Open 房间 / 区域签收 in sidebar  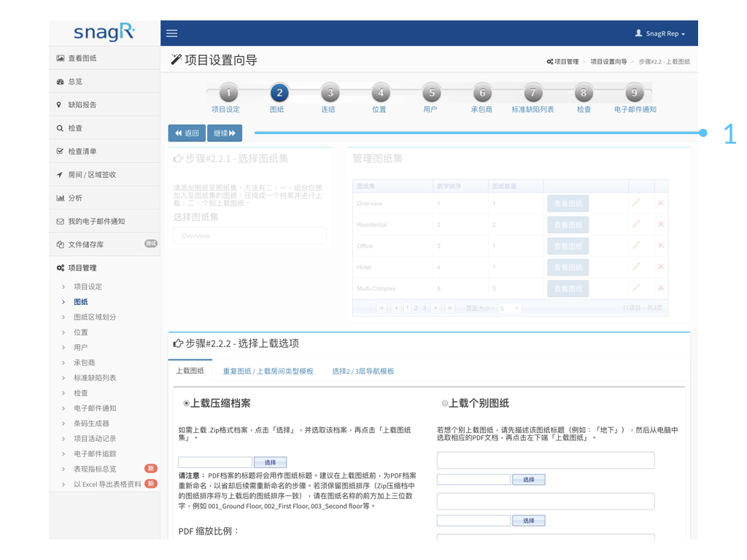point(104,175)
